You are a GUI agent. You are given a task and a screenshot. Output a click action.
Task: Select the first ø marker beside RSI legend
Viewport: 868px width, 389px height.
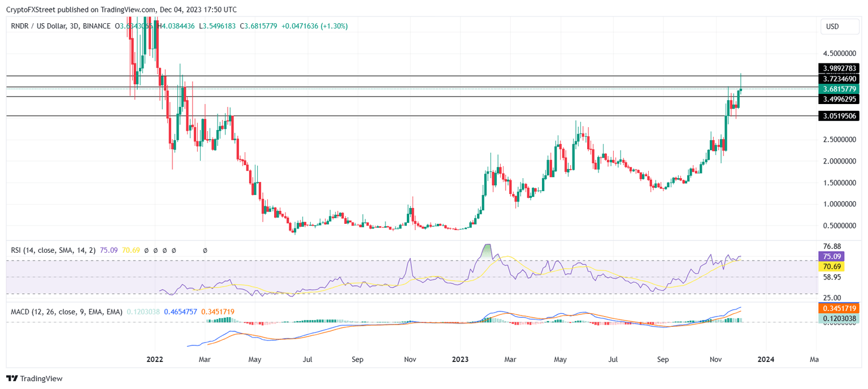point(146,250)
